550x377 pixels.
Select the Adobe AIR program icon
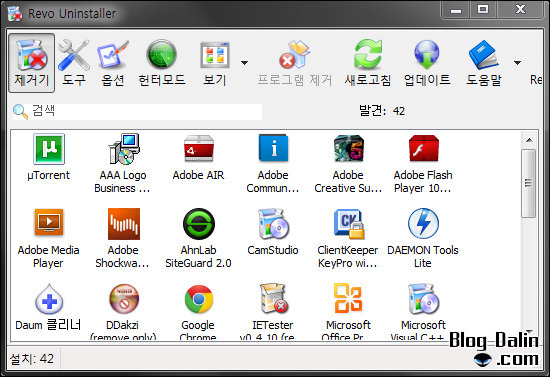(199, 149)
